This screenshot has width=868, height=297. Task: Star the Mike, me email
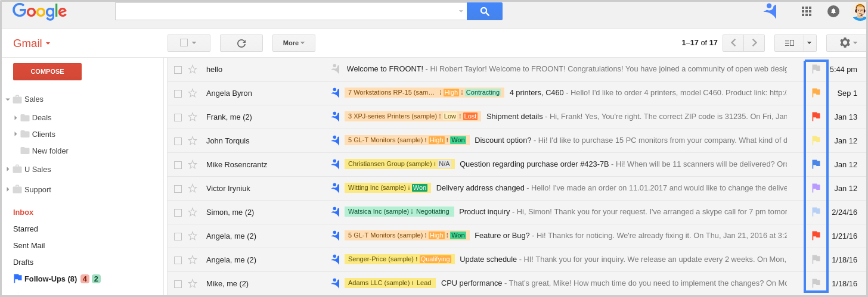[x=193, y=283]
